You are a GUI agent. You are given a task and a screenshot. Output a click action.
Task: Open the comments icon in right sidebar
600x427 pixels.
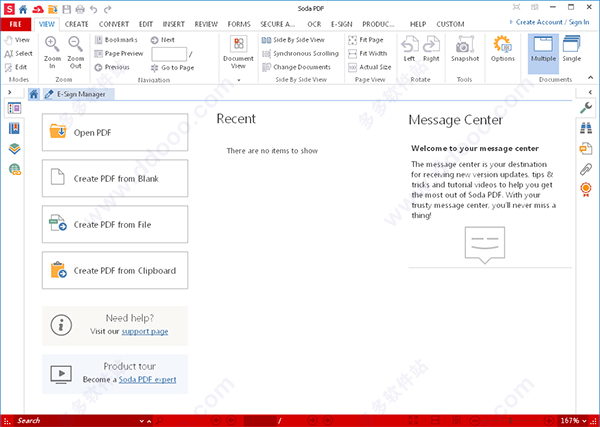pos(586,148)
